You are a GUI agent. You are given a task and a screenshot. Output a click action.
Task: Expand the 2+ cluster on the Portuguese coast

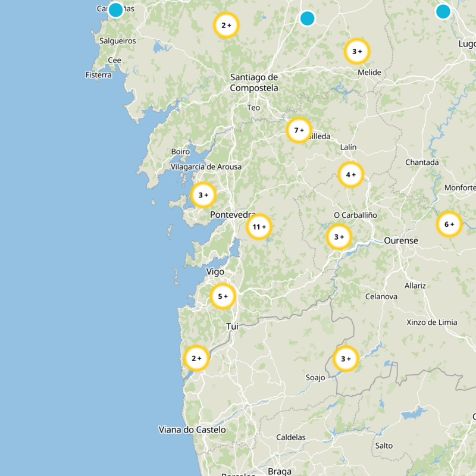coord(196,358)
